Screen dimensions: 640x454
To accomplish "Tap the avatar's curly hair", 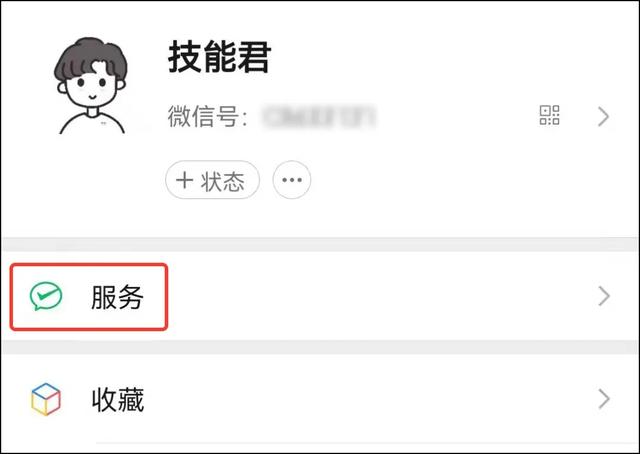I will pyautogui.click(x=91, y=57).
